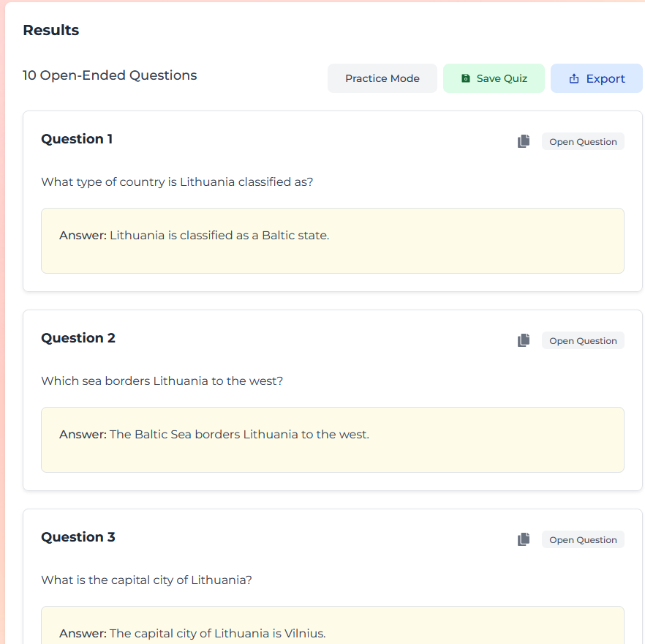This screenshot has width=645, height=644.
Task: Click the Question 2 heading
Action: [78, 338]
